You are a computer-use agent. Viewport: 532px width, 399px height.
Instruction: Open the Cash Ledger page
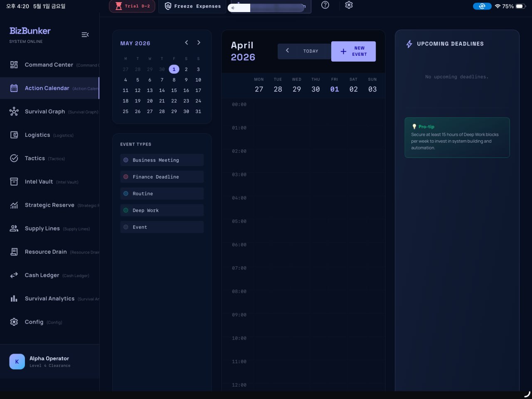(x=49, y=275)
